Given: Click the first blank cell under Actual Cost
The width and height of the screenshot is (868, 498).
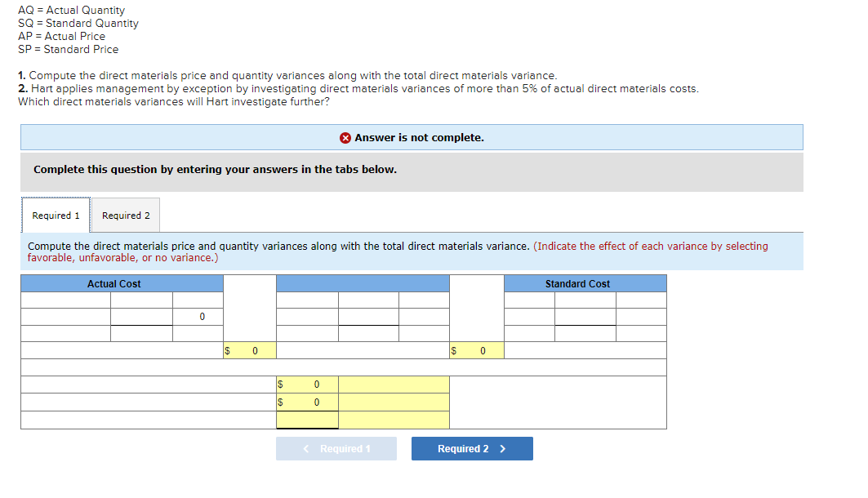Looking at the screenshot, I should click(65, 300).
